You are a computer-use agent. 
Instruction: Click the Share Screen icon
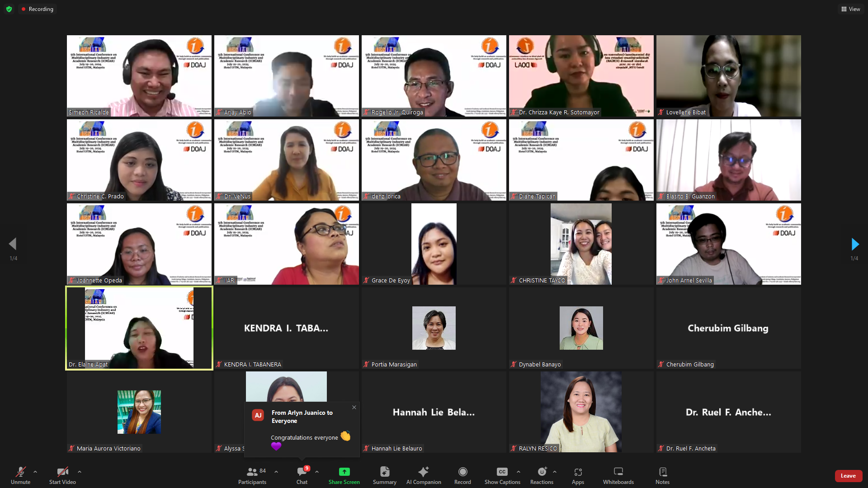point(344,472)
